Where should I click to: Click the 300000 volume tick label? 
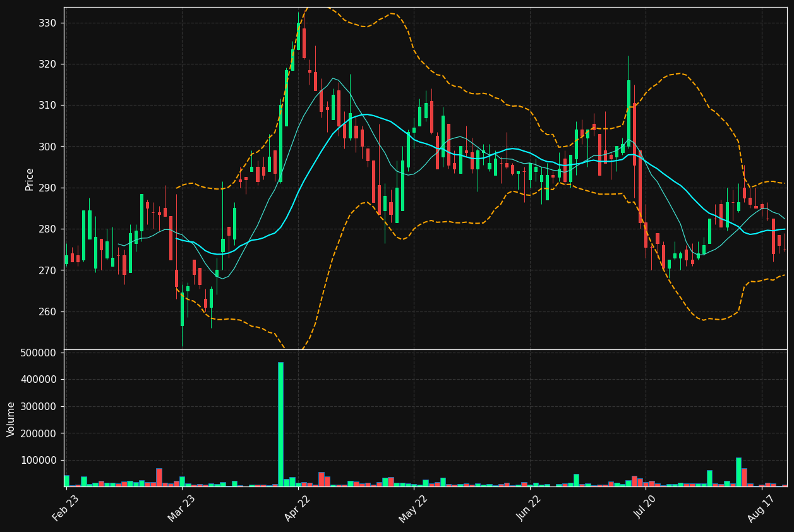[x=39, y=407]
